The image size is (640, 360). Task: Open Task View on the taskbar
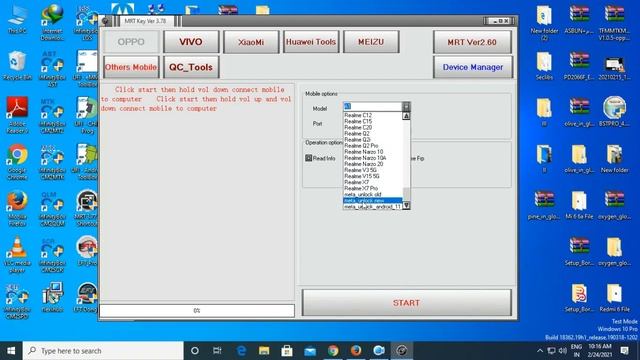click(217, 351)
